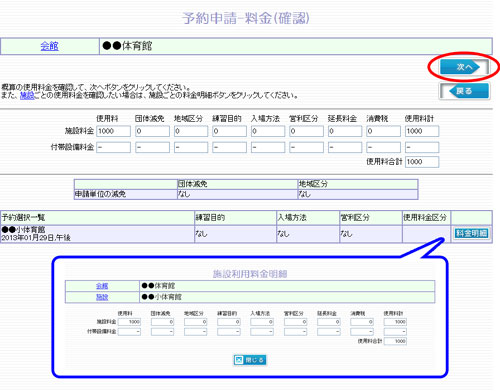
Task: Click the なし value under reservation 練習目的
Action: pyautogui.click(x=201, y=234)
